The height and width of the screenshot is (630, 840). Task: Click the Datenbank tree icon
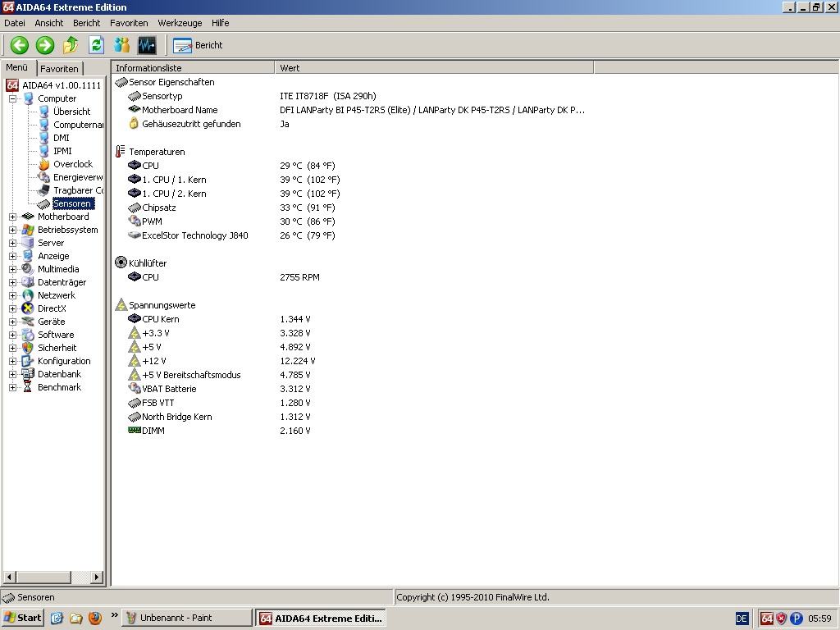pos(27,374)
